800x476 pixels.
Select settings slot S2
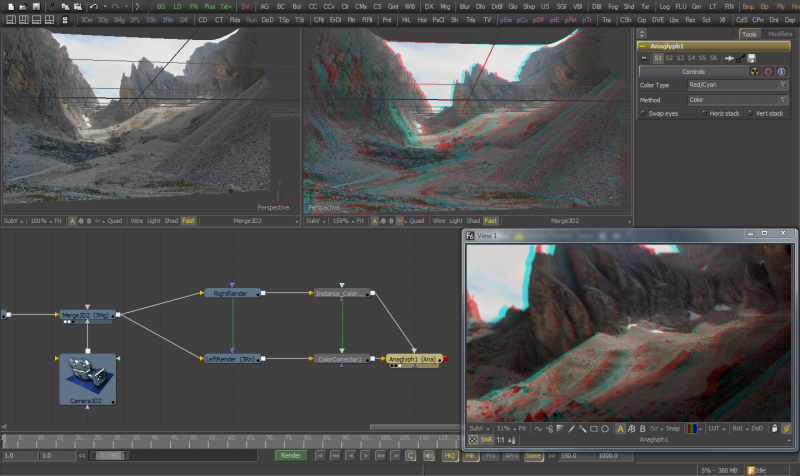(x=669, y=58)
